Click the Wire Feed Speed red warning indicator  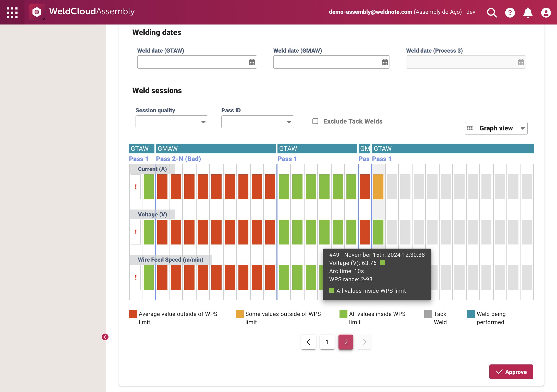pyautogui.click(x=136, y=277)
